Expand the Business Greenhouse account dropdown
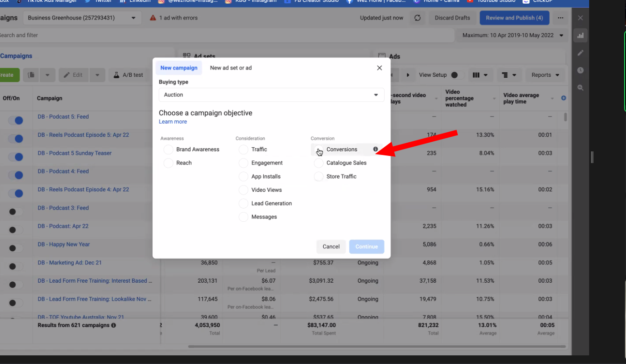626x364 pixels. (x=82, y=18)
